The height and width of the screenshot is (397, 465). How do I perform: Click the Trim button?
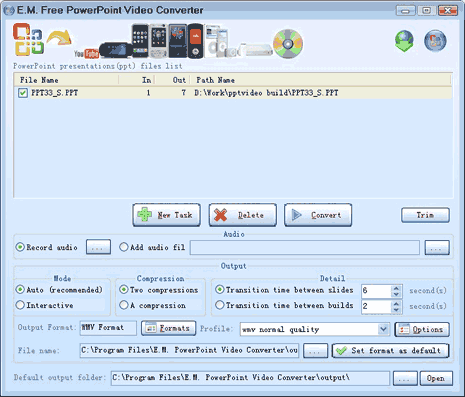[425, 215]
